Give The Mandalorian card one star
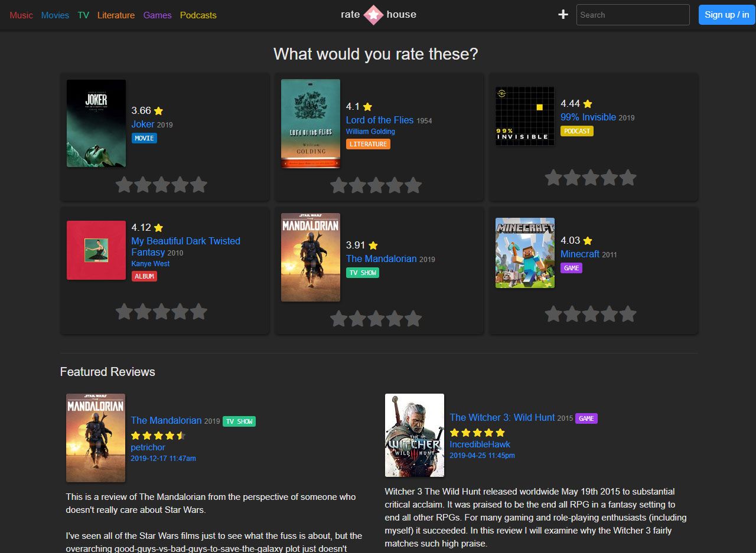Image resolution: width=756 pixels, height=553 pixels. click(338, 319)
